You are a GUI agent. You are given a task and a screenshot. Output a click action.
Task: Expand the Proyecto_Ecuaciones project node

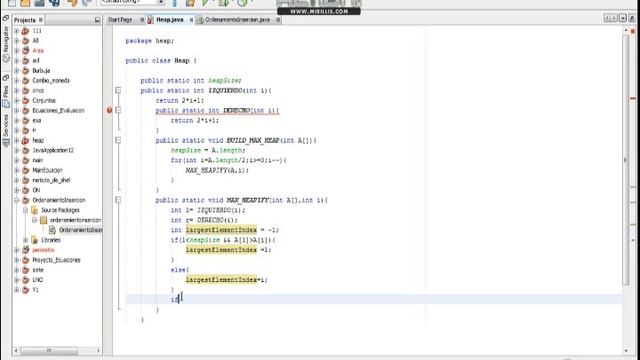17,260
